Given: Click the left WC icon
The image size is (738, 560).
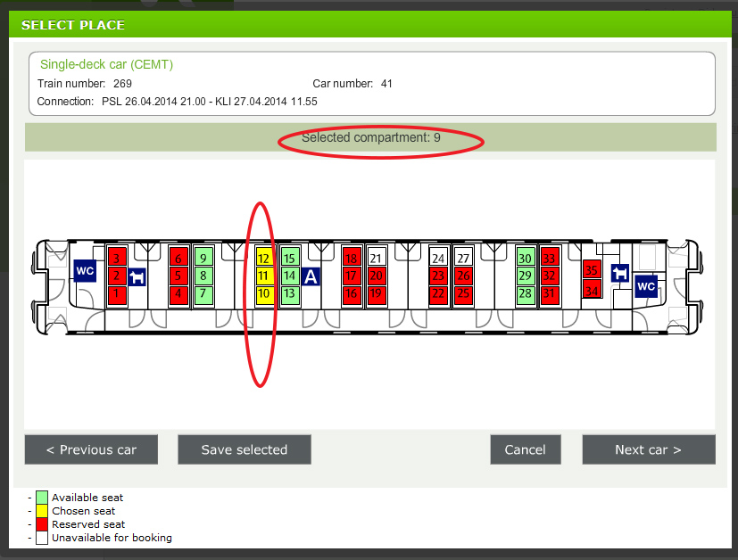Looking at the screenshot, I should [85, 271].
